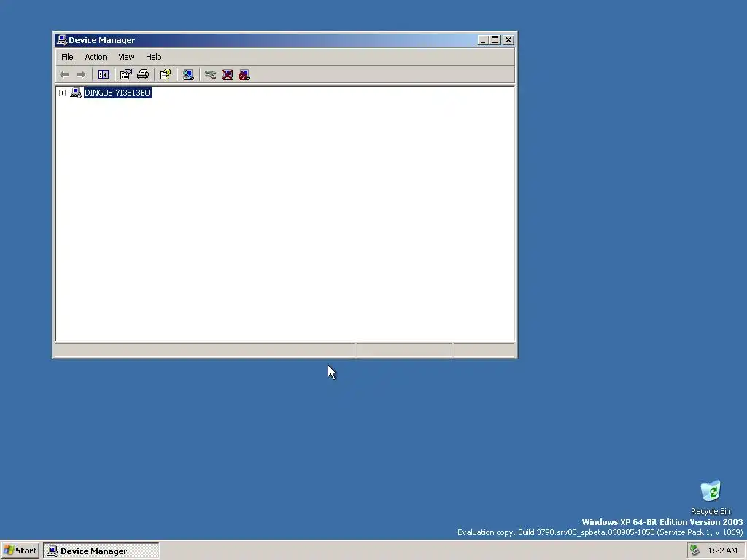Maximize the Device Manager window
Viewport: 747px width, 560px height.
(x=495, y=40)
